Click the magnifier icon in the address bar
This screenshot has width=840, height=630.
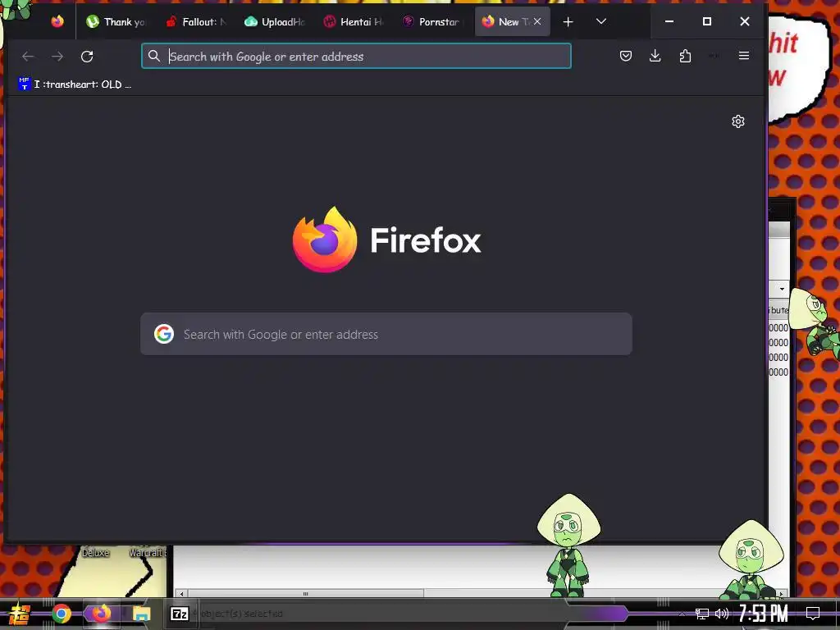pyautogui.click(x=153, y=57)
